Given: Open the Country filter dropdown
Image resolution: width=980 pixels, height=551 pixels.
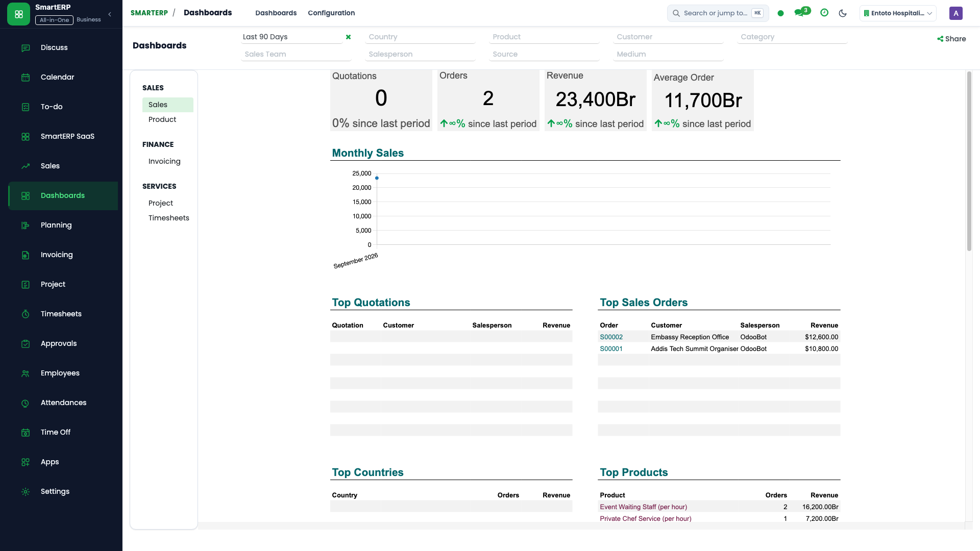Looking at the screenshot, I should click(x=420, y=37).
